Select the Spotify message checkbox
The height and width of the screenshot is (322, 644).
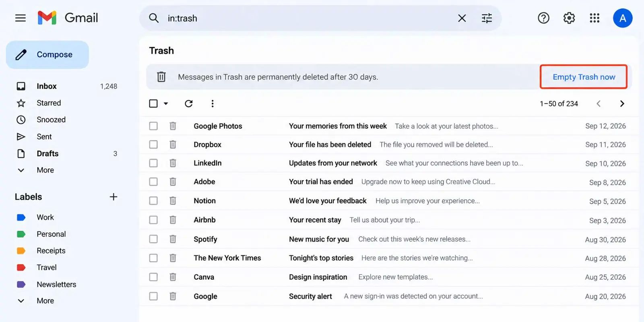click(153, 239)
